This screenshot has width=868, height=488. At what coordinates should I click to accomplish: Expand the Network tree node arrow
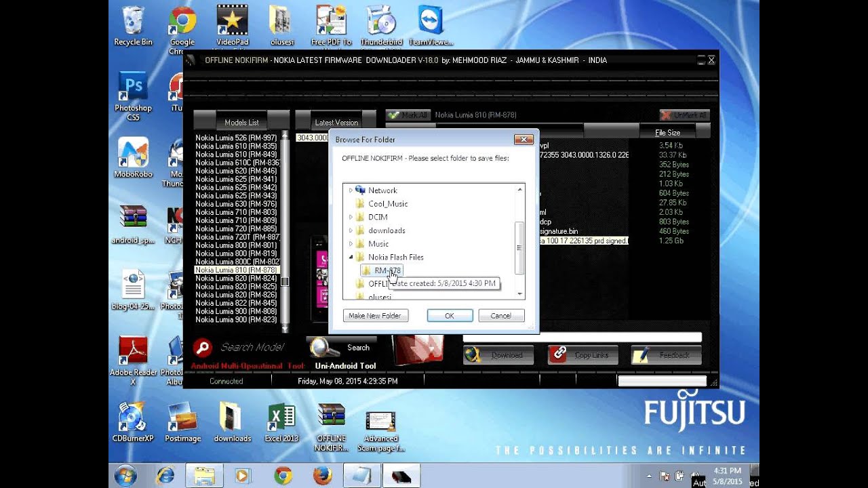pos(351,190)
